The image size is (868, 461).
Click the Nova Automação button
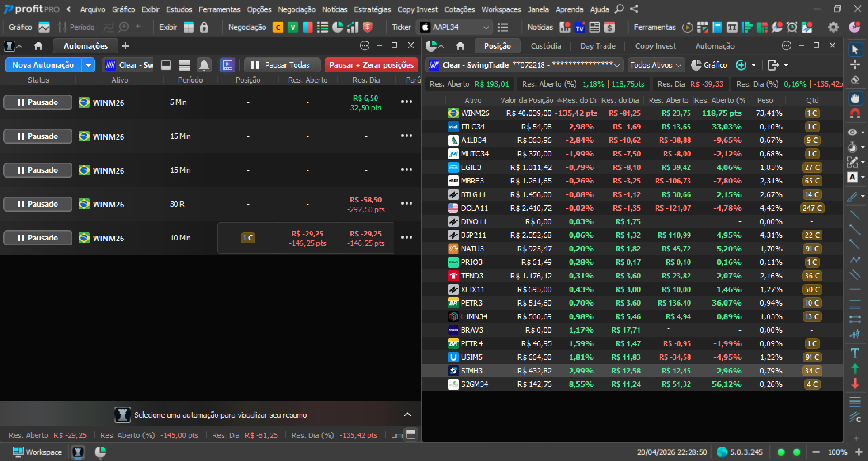coord(43,65)
